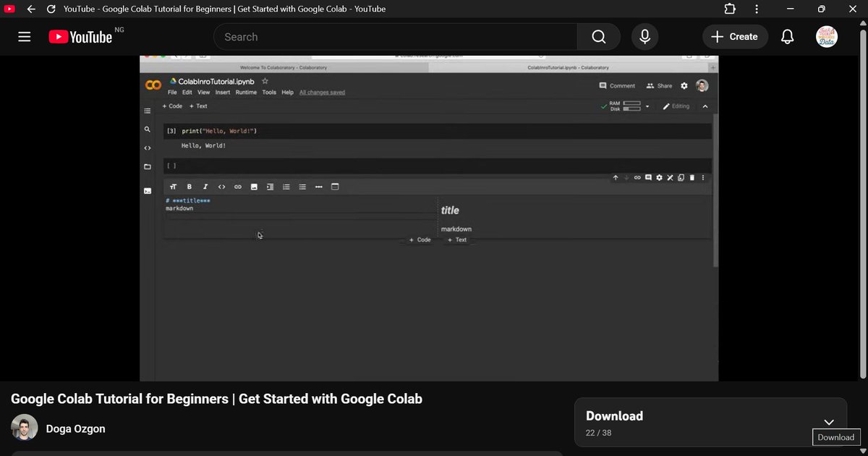The width and height of the screenshot is (868, 456).
Task: Open Colab Help menu
Action: tap(287, 93)
